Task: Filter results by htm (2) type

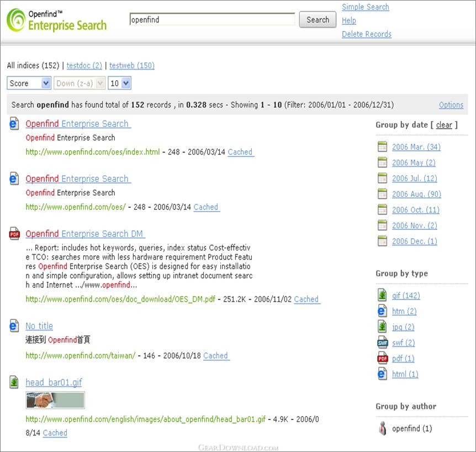Action: (404, 311)
